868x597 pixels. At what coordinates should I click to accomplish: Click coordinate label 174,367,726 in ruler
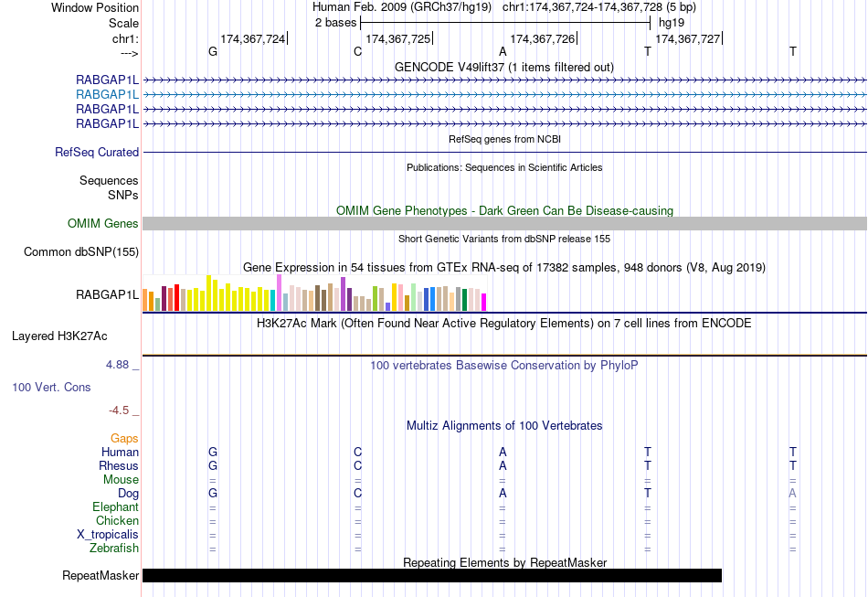(543, 38)
